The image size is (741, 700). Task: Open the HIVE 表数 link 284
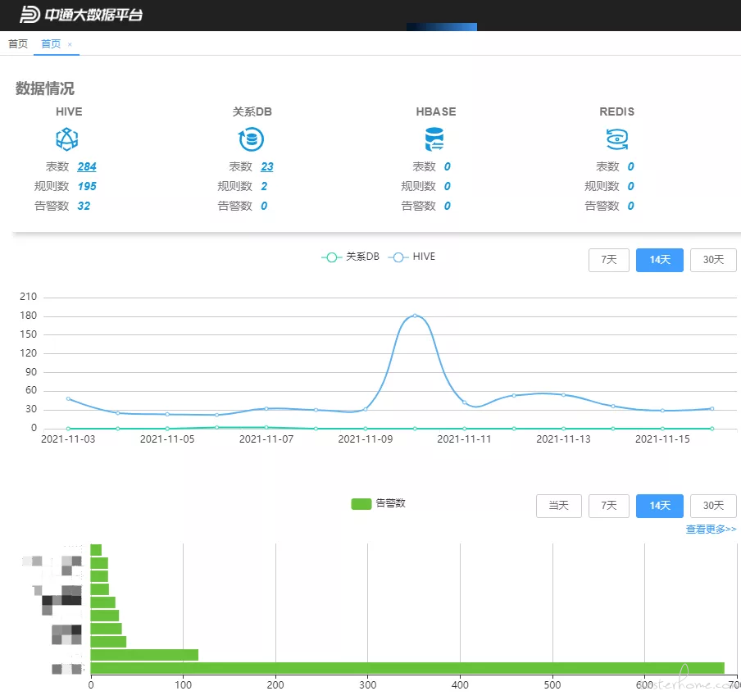tap(87, 167)
